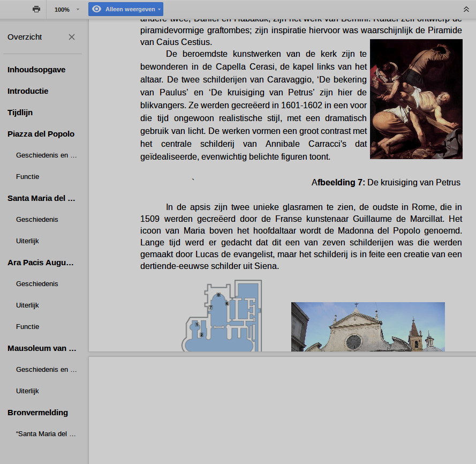Click the Caravaggio painting image

click(x=416, y=99)
